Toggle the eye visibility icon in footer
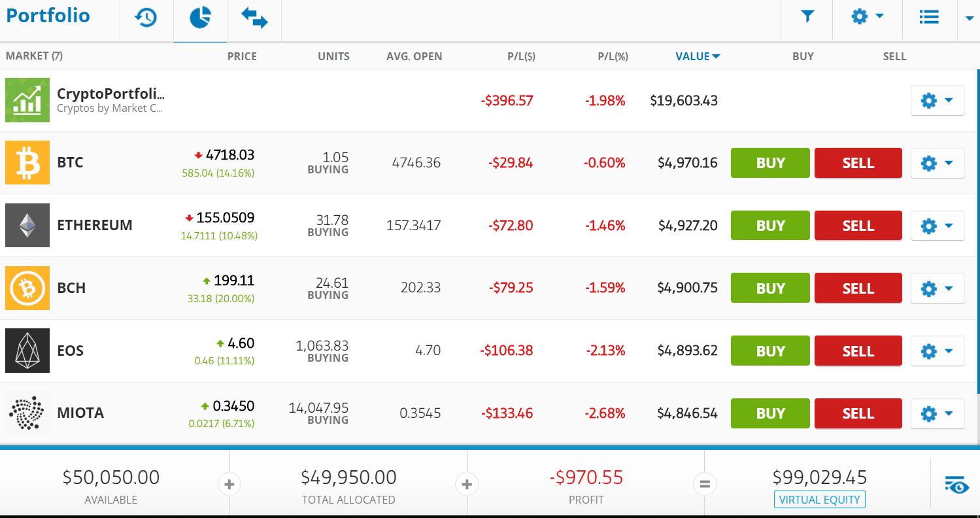This screenshot has width=980, height=518. click(x=956, y=485)
